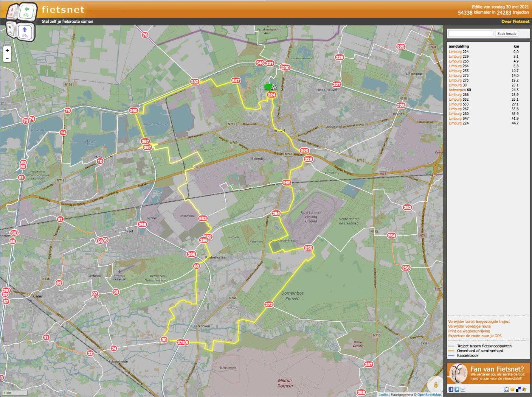Click the blue up-arrow cube face in the logo
Viewport: 532px width, 397px height.
coord(25,32)
